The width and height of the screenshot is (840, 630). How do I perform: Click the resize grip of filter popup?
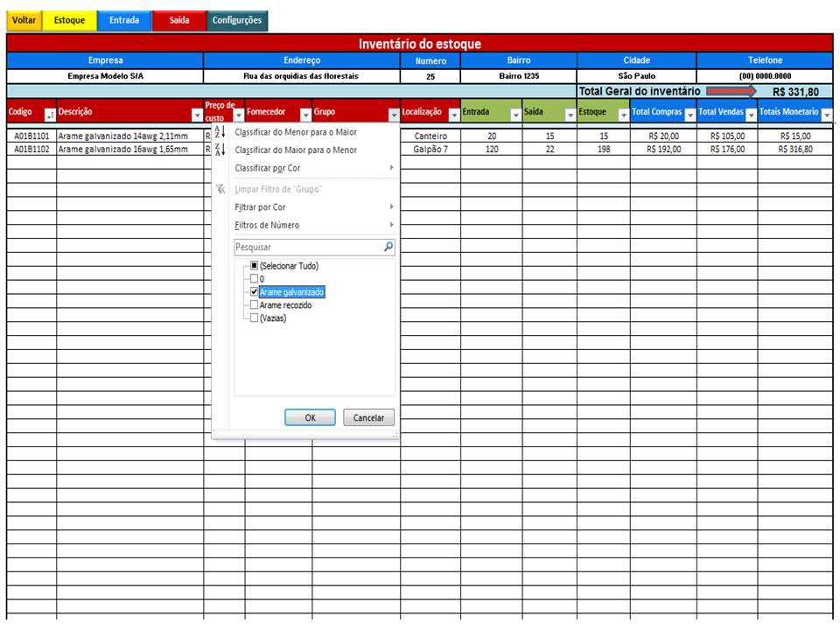click(x=395, y=435)
